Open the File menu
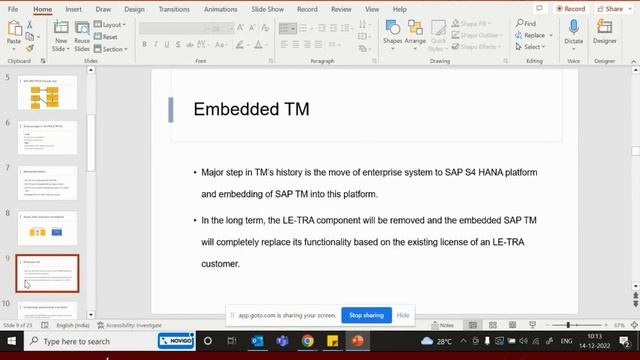The image size is (640, 360). coord(13,9)
